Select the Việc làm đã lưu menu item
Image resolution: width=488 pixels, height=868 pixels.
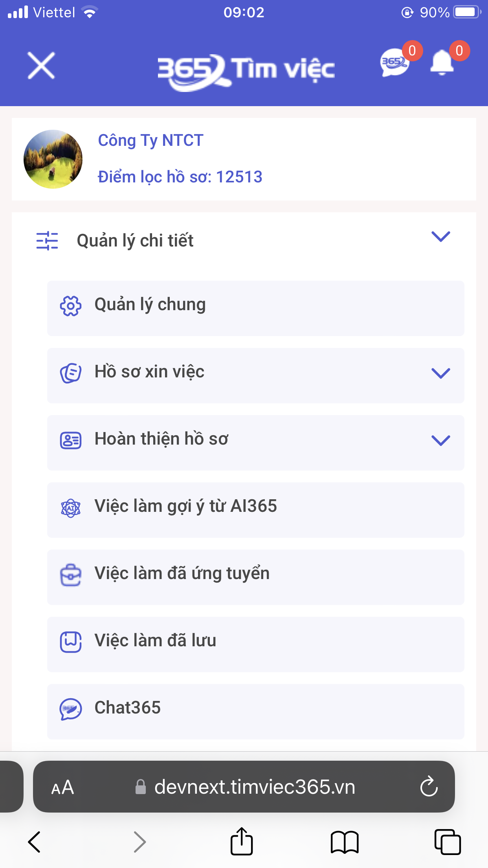coord(256,644)
